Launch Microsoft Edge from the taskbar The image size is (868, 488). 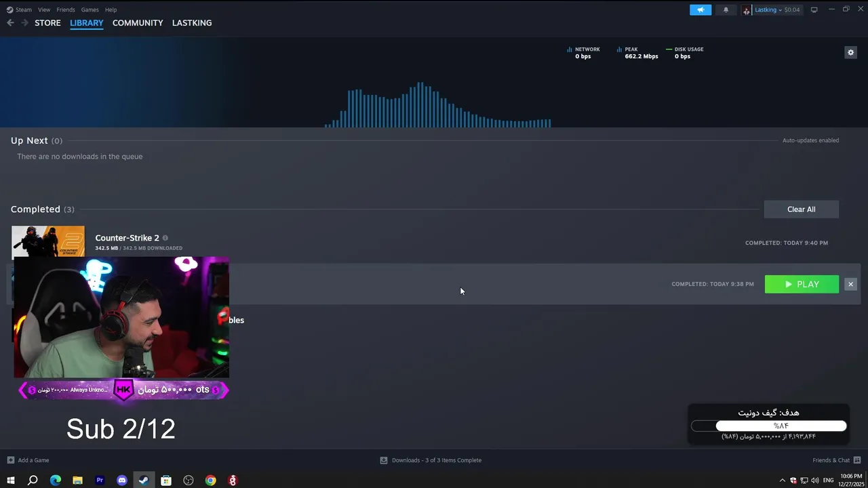(55, 481)
